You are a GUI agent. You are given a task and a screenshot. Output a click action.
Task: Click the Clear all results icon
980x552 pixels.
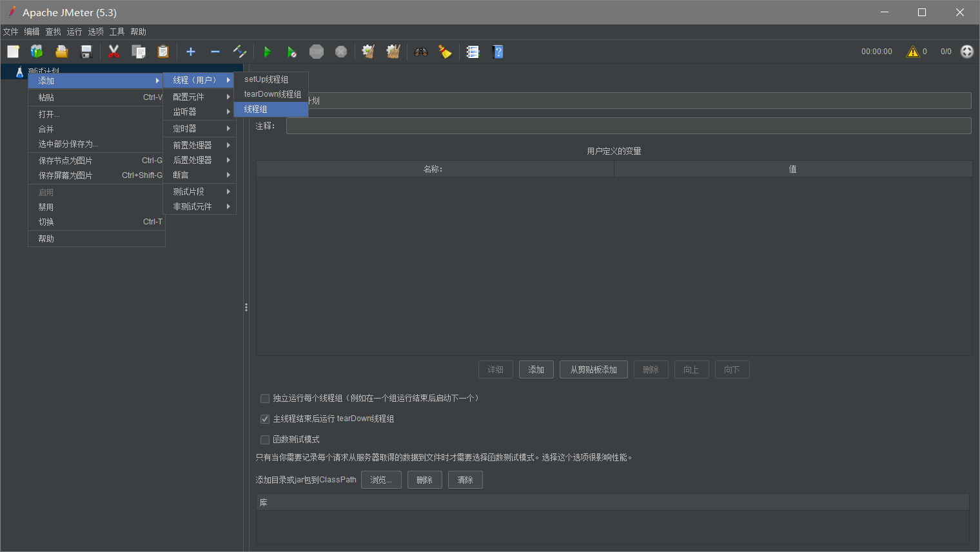(393, 52)
